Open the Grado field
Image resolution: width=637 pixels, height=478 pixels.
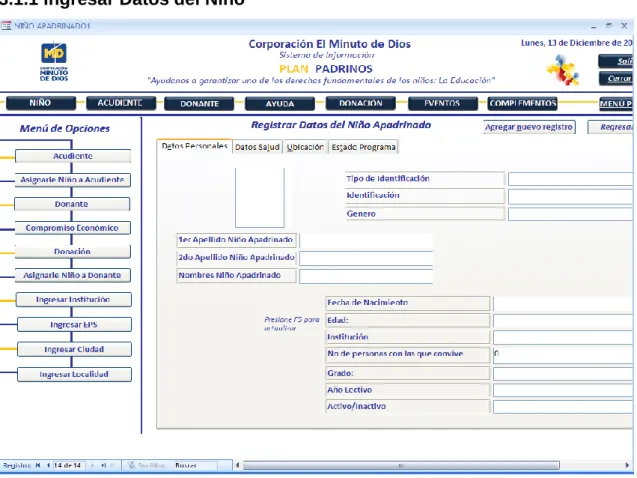coord(563,374)
